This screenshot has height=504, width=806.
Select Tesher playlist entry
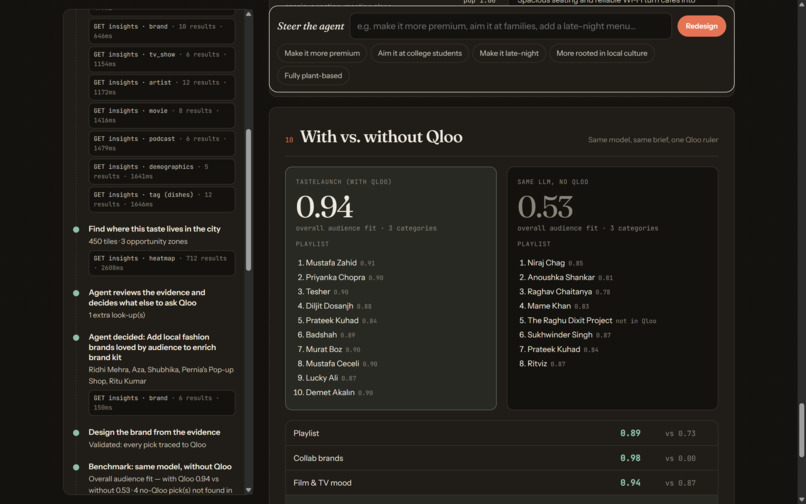coord(318,292)
